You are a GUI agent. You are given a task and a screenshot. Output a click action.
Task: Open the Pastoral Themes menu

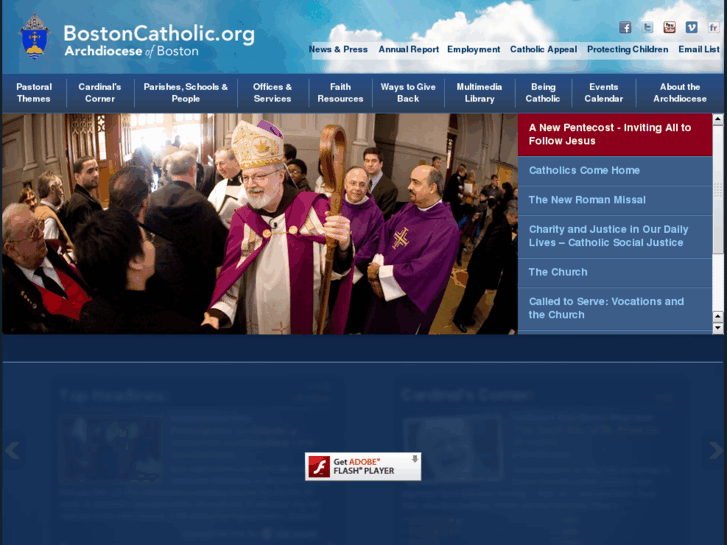click(x=34, y=93)
